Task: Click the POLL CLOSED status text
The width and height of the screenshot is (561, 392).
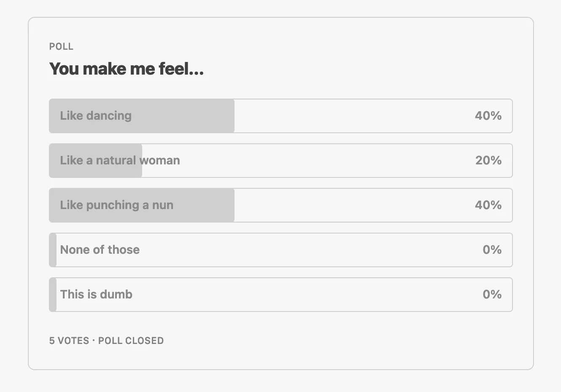Action: point(131,341)
